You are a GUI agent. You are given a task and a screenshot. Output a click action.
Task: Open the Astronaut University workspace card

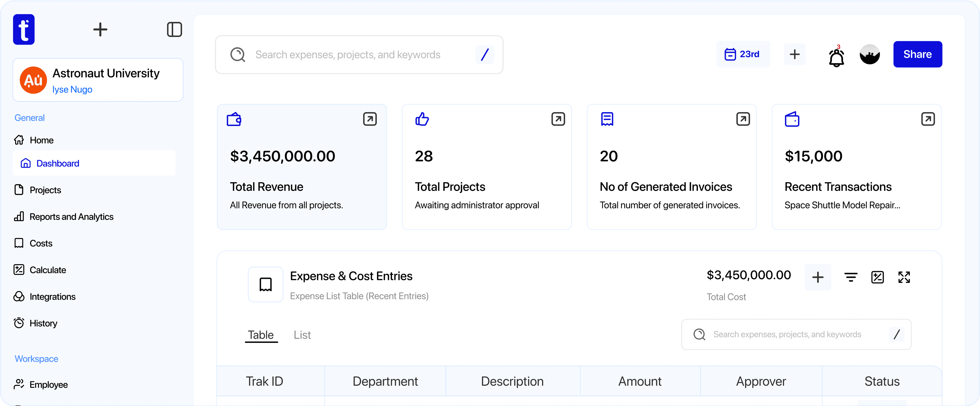(x=98, y=80)
